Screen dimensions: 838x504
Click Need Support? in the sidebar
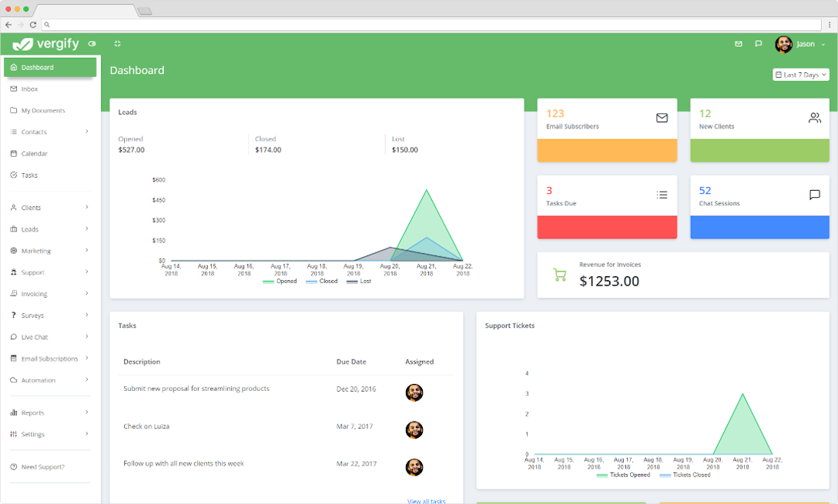click(42, 467)
